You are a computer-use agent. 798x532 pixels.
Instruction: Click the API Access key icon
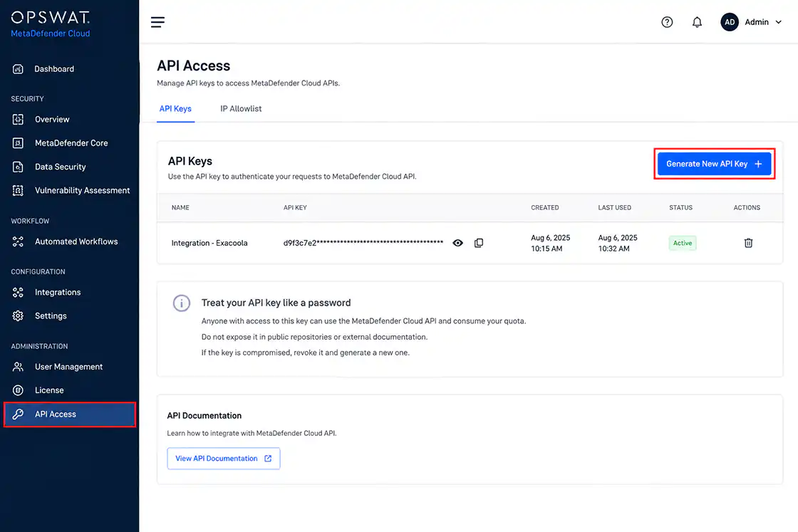tap(18, 414)
